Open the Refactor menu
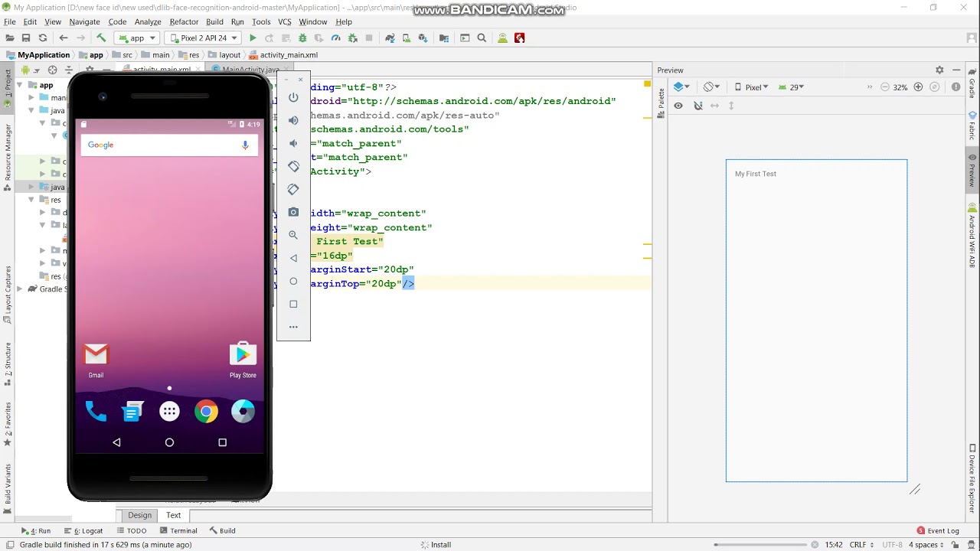The width and height of the screenshot is (980, 551). 184,22
